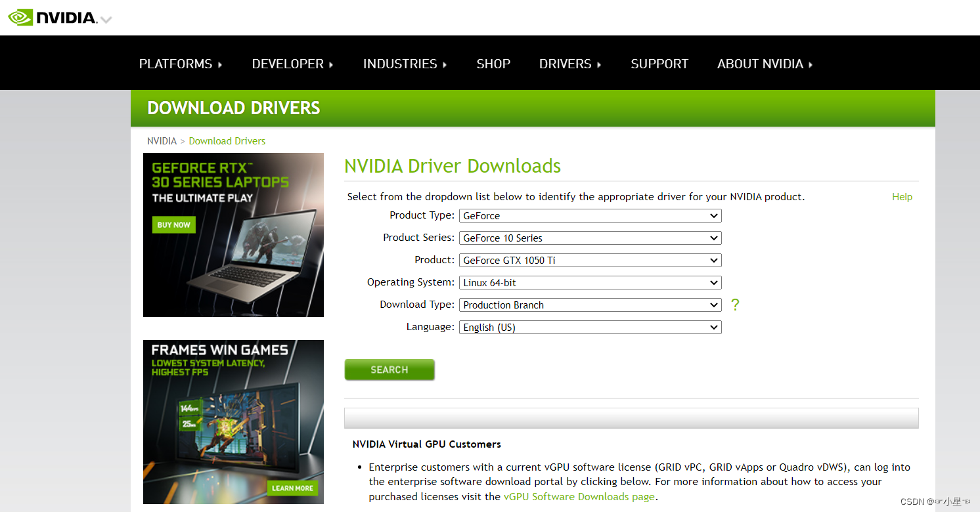This screenshot has width=980, height=512.
Task: Click BUY NOW on the GeForce RTX laptop banner
Action: coord(173,224)
